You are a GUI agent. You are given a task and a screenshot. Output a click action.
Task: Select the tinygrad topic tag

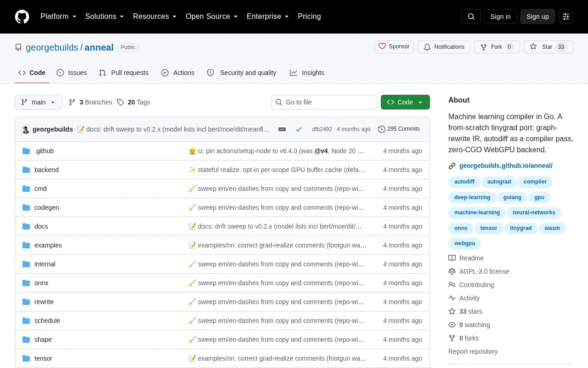pos(520,228)
